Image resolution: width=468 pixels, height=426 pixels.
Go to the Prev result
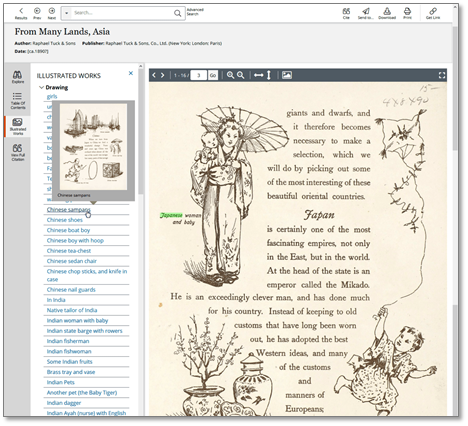click(x=37, y=14)
